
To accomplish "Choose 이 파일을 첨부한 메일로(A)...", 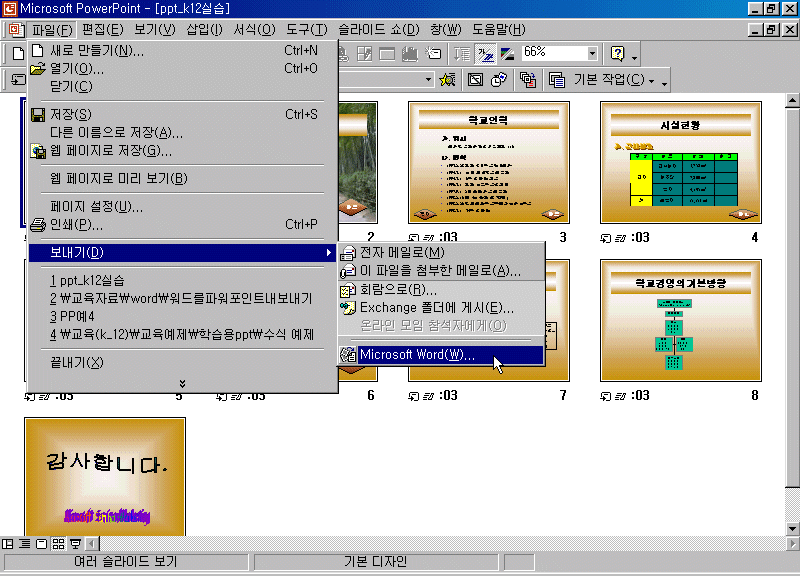I will (x=440, y=271).
